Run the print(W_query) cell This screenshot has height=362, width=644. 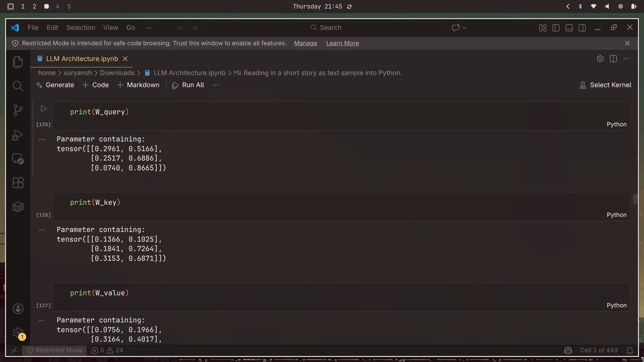click(x=44, y=108)
